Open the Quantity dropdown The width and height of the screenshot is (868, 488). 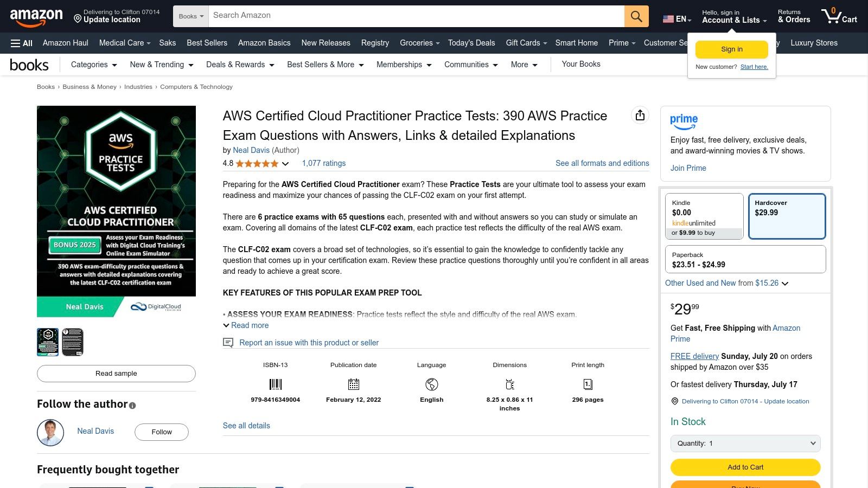pyautogui.click(x=745, y=443)
